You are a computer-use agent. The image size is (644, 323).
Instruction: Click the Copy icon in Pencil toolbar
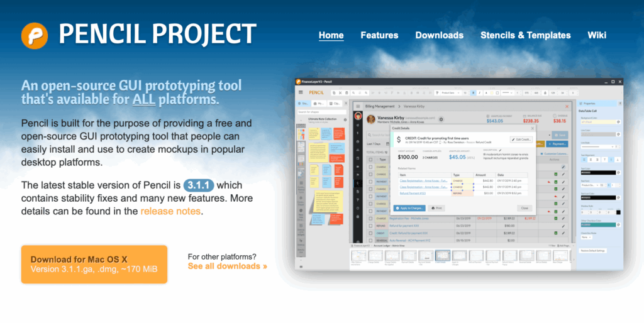tap(334, 93)
